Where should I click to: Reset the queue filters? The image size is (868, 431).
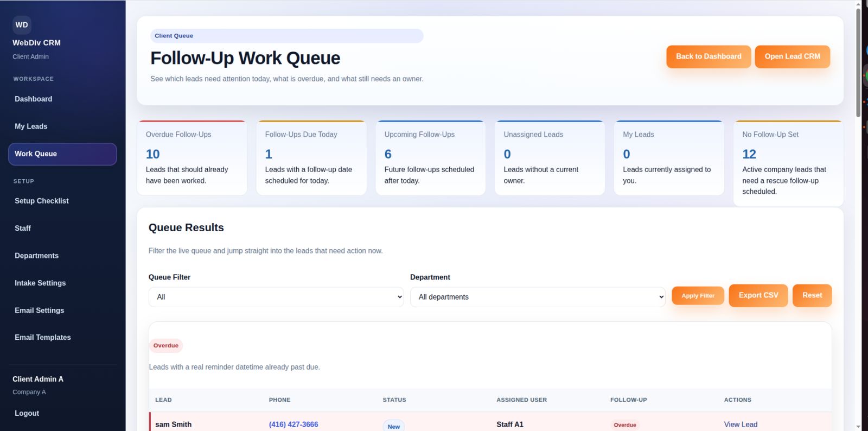tap(812, 295)
